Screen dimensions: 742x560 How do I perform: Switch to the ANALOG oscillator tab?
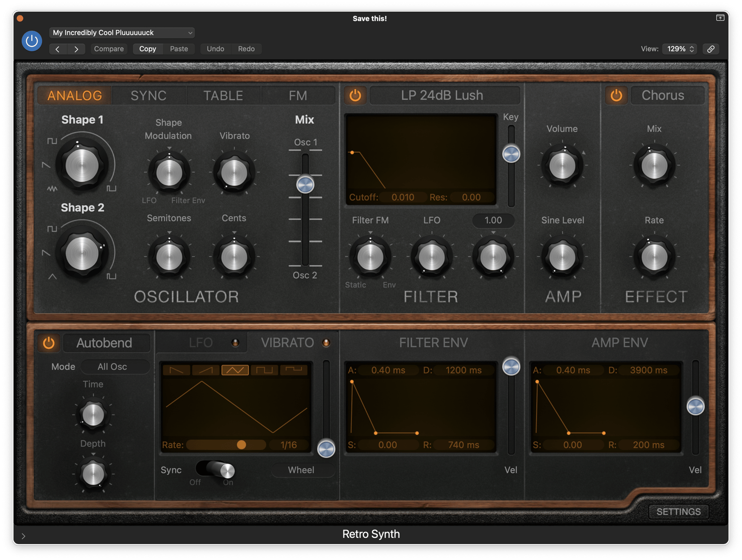[x=75, y=95]
